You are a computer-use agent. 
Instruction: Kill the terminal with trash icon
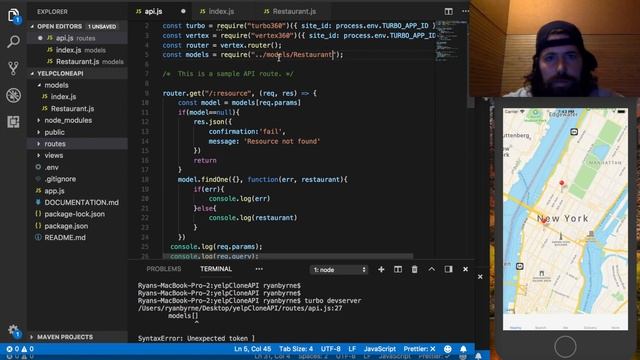[414, 269]
